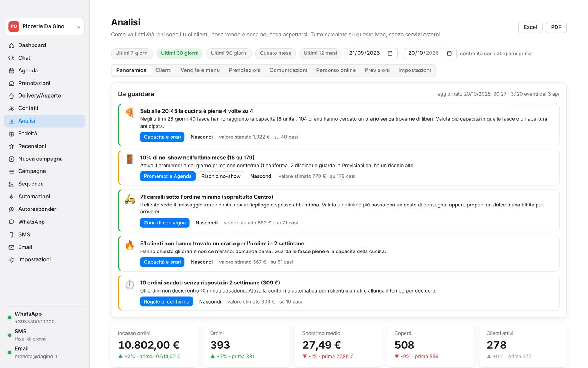Click the Campagne list icon
This screenshot has width=588, height=368.
[x=11, y=171]
